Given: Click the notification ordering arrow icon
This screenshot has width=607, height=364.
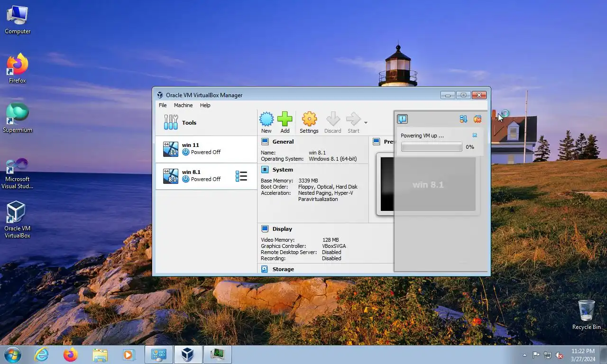Looking at the screenshot, I should click(x=463, y=119).
